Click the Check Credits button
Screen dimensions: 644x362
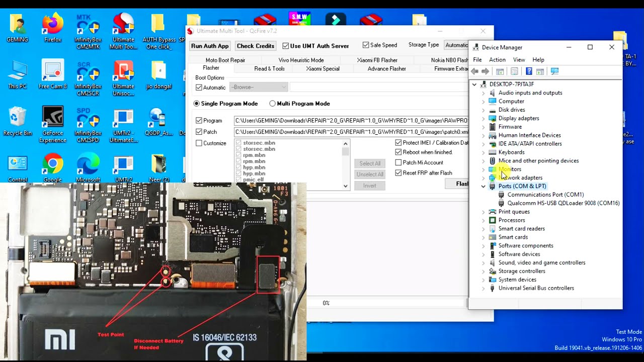coord(256,46)
